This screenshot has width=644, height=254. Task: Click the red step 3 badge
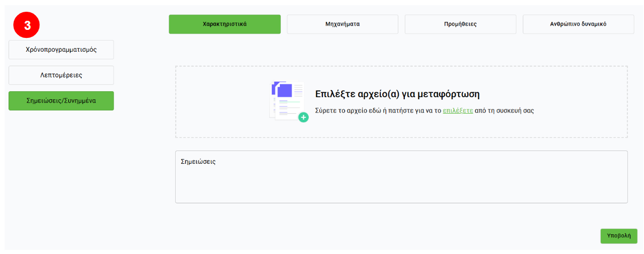click(x=27, y=24)
